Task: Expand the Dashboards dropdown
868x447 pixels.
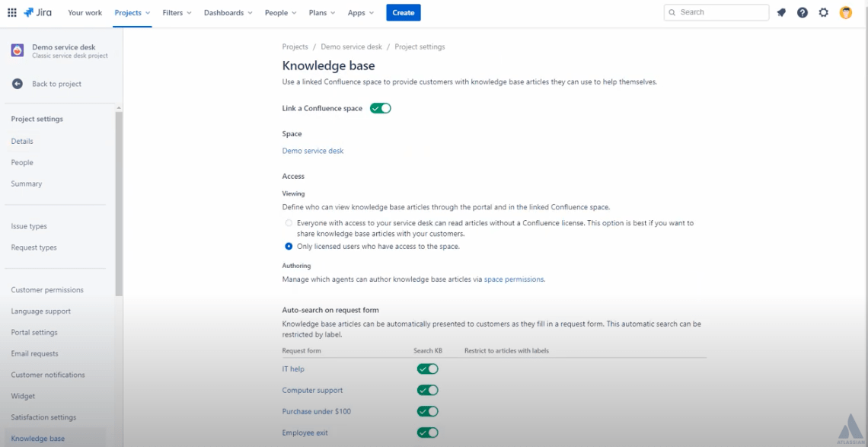Action: (x=228, y=12)
